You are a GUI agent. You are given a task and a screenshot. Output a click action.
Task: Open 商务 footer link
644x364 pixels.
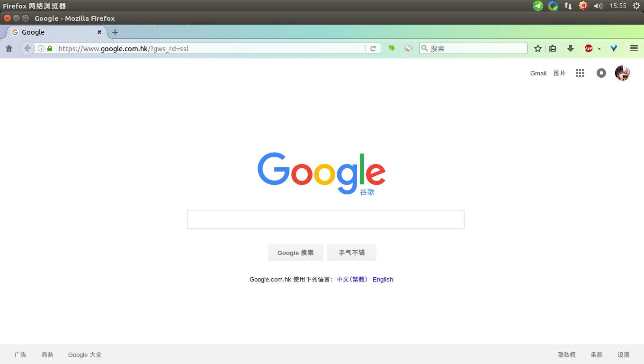47,355
